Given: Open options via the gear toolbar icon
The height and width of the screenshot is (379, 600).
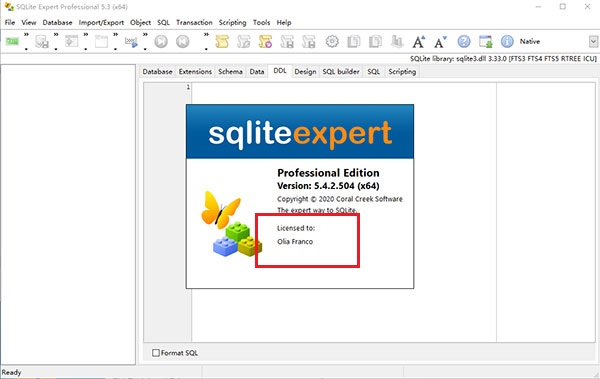Looking at the screenshot, I should 332,41.
